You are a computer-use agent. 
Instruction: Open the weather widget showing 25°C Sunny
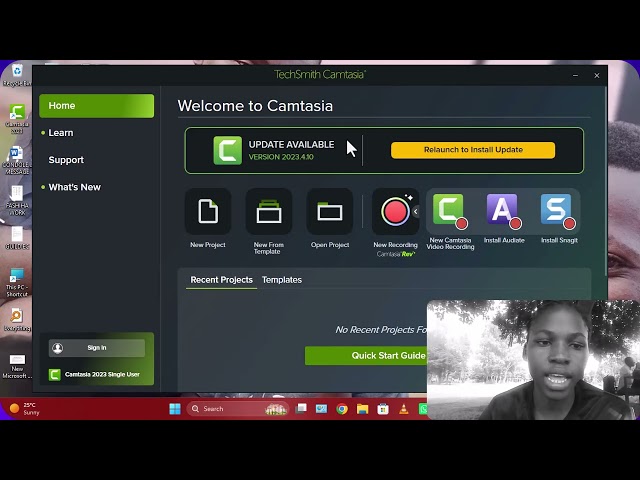[24, 409]
